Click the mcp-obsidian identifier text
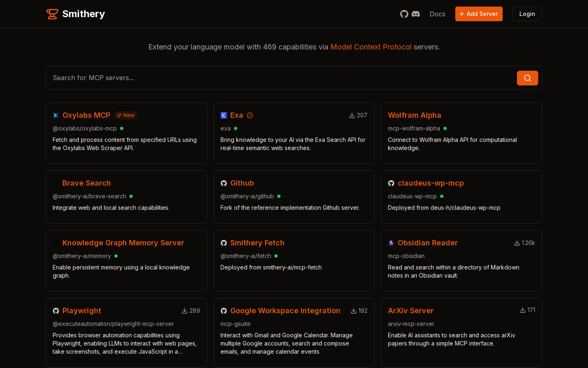Screen dimensions: 588x368 pyautogui.click(x=406, y=256)
